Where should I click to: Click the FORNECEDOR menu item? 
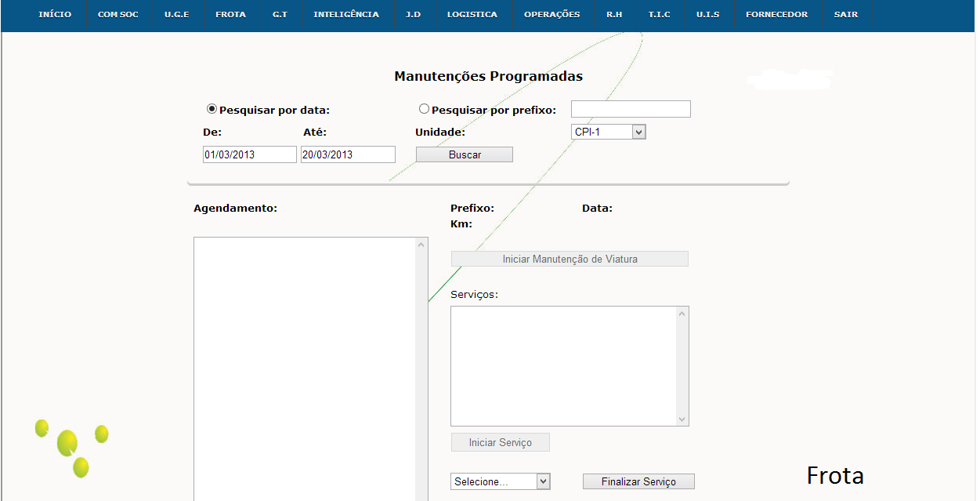coord(776,15)
